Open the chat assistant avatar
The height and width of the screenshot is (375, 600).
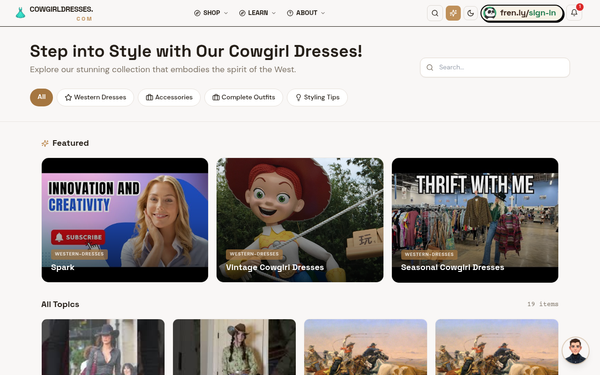(575, 350)
